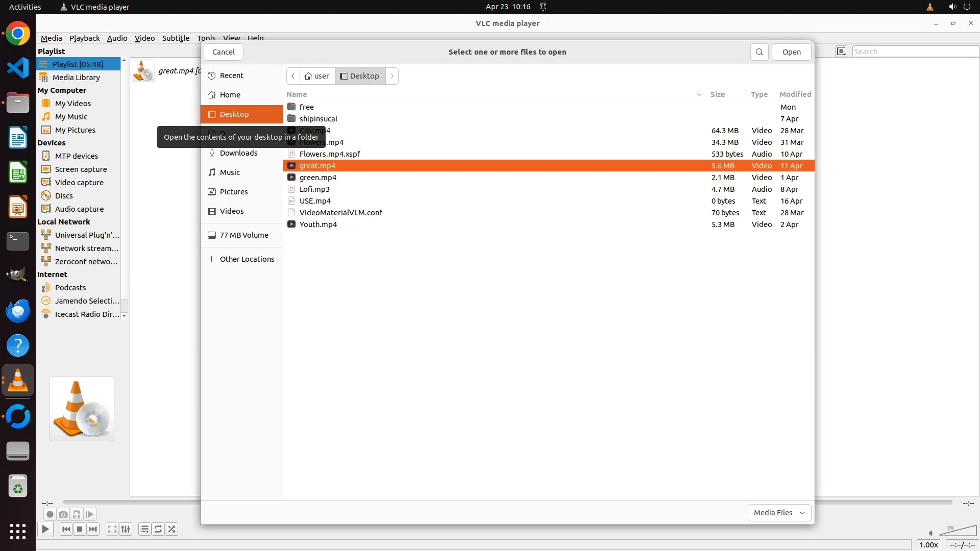
Task: Toggle random shuffle playback
Action: coord(172,529)
